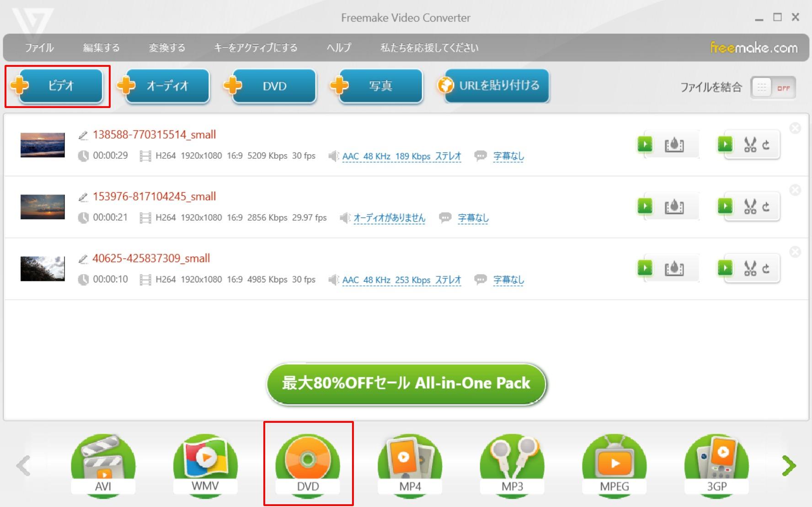
Task: Click the tree thumbnail of 40625 video
Action: pos(43,269)
